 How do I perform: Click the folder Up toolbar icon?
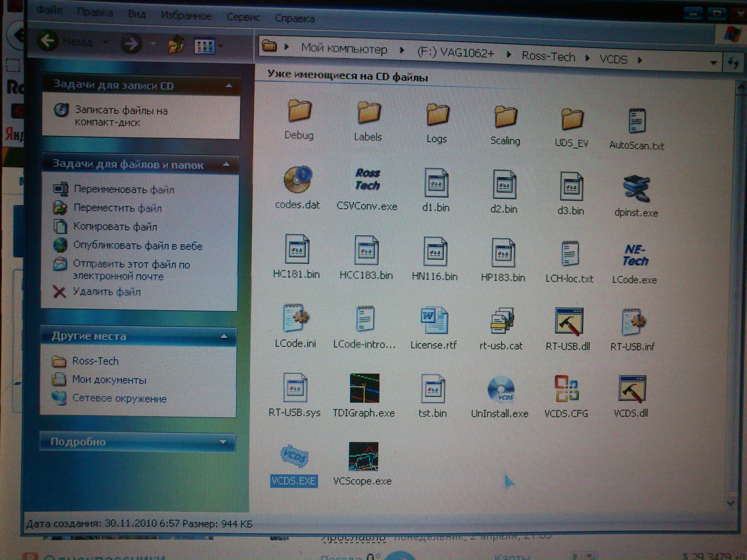176,45
